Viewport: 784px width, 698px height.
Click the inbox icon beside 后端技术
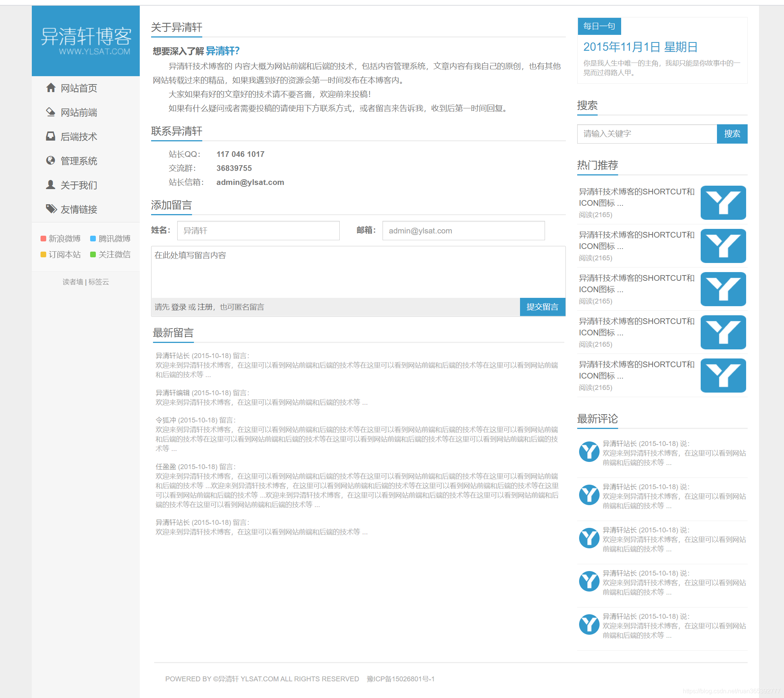tap(51, 136)
